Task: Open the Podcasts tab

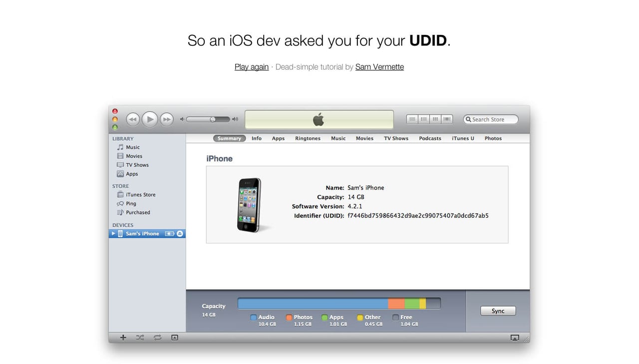Action: [x=430, y=138]
